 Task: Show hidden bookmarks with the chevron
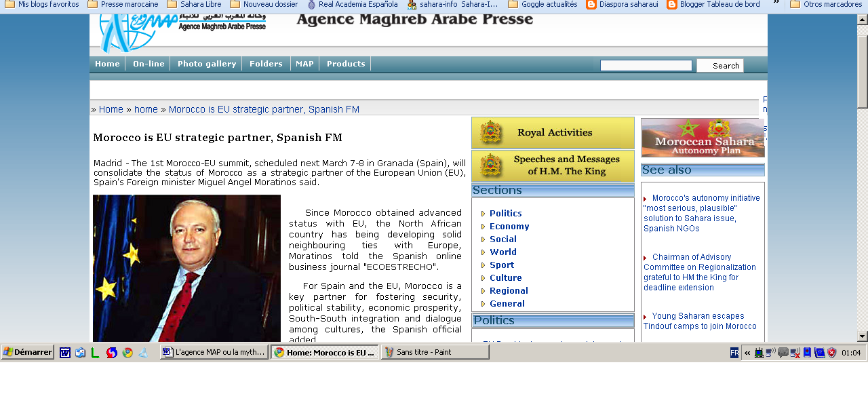pos(776,3)
